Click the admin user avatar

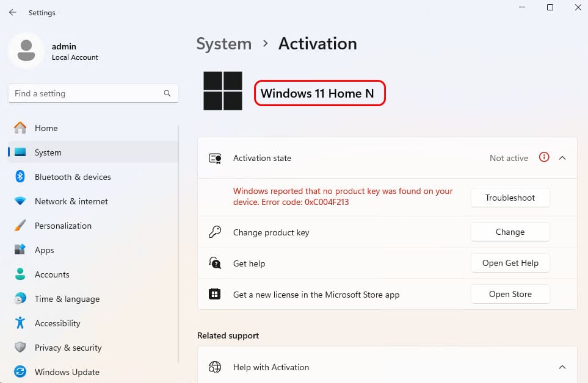[26, 51]
